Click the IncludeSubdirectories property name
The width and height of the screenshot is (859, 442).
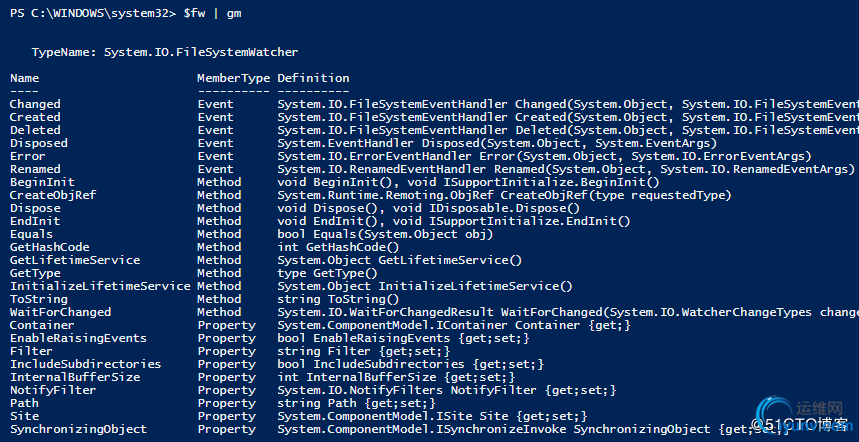pyautogui.click(x=85, y=364)
